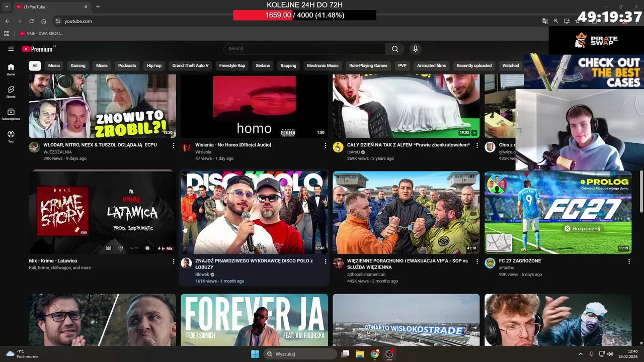Image resolution: width=644 pixels, height=362 pixels.
Task: Open File Explorer from taskbar
Action: tap(360, 354)
